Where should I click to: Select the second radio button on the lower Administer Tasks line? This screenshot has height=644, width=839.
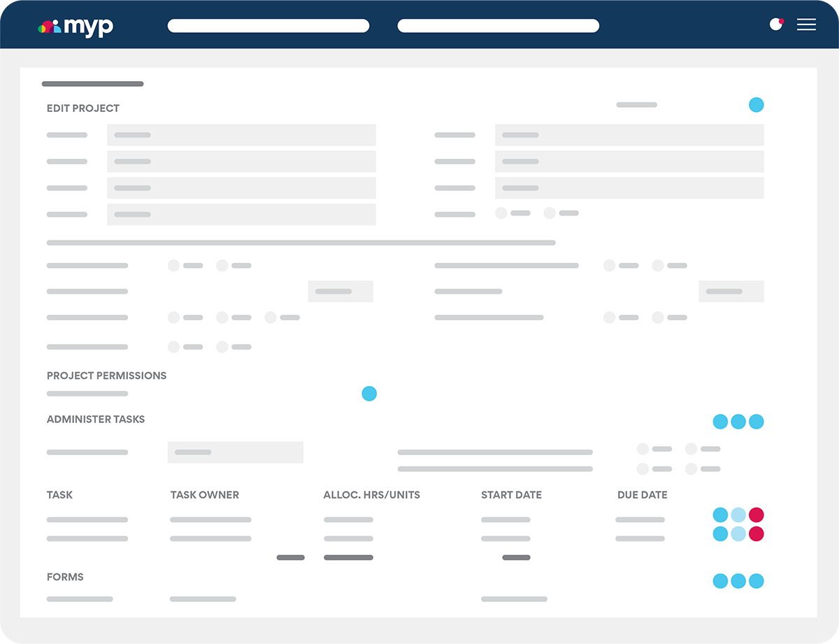coord(691,469)
